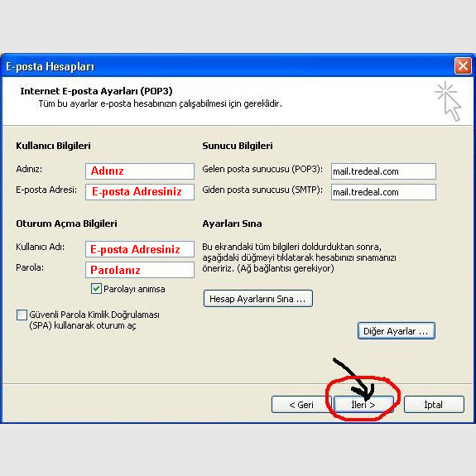The width and height of the screenshot is (476, 476).
Task: Cancel the wizard with the İptal button
Action: click(434, 404)
